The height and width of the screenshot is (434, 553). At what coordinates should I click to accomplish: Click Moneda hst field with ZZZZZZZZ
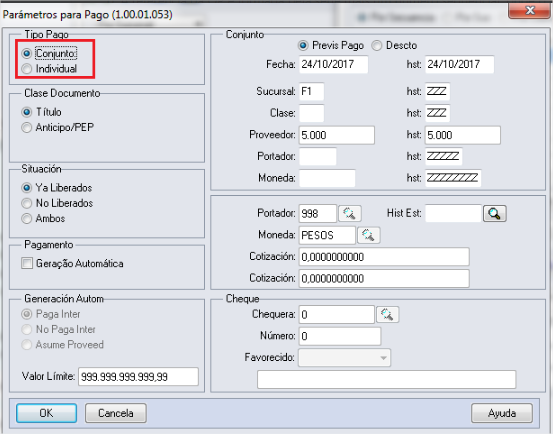point(453,178)
